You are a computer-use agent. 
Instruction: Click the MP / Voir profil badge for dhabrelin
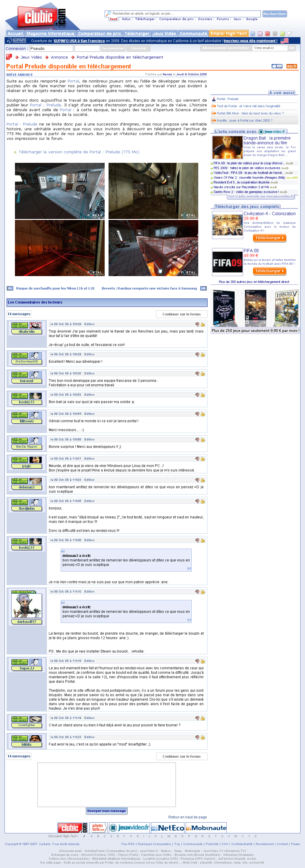coord(19,325)
